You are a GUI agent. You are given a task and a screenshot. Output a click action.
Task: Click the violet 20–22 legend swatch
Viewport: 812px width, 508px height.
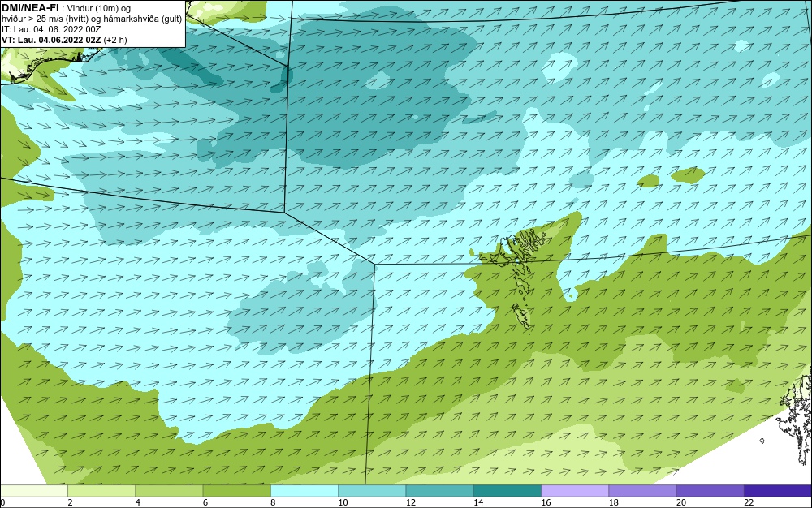(x=710, y=491)
